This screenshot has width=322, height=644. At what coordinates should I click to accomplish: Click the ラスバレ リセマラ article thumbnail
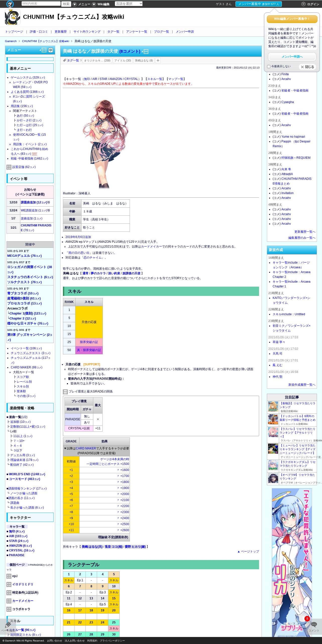tap(273, 432)
